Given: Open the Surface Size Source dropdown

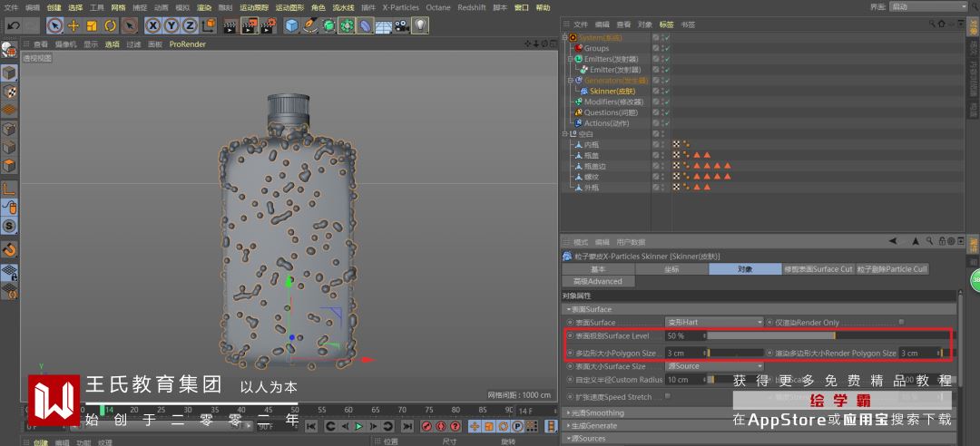Looking at the screenshot, I should pos(714,366).
